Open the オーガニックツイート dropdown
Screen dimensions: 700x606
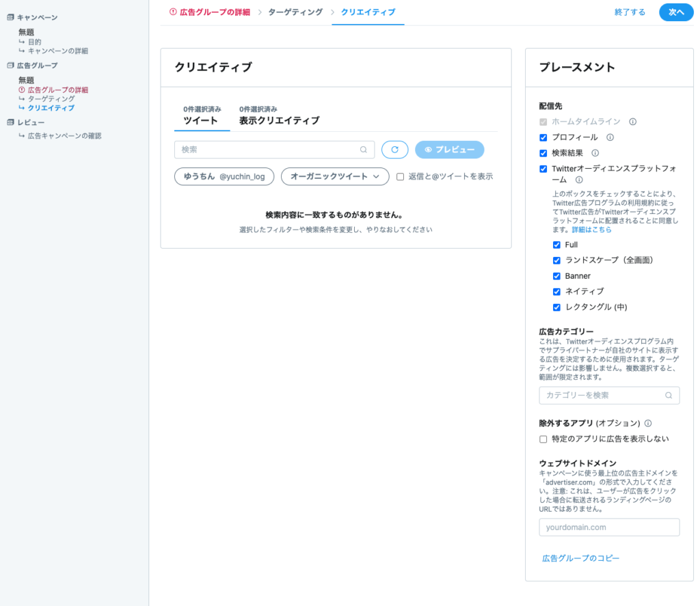pyautogui.click(x=335, y=176)
